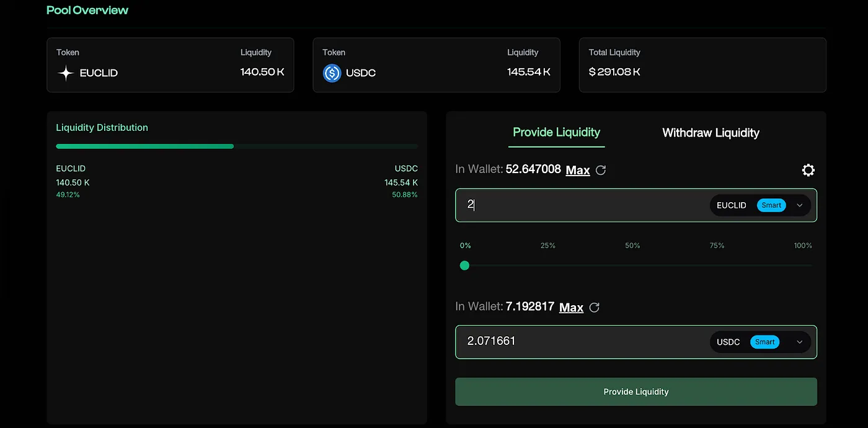Click the EUCLID star token logo
Image resolution: width=868 pixels, height=428 pixels.
coord(66,73)
